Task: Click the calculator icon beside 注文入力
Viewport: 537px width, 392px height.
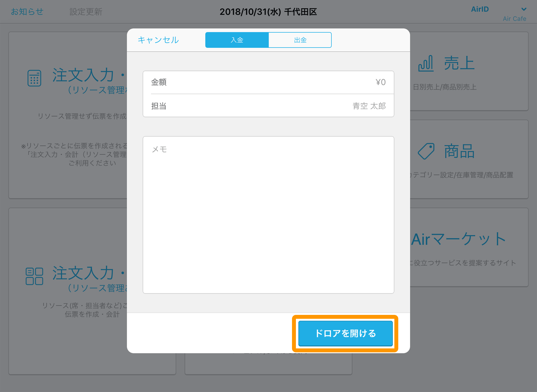Action: point(34,78)
